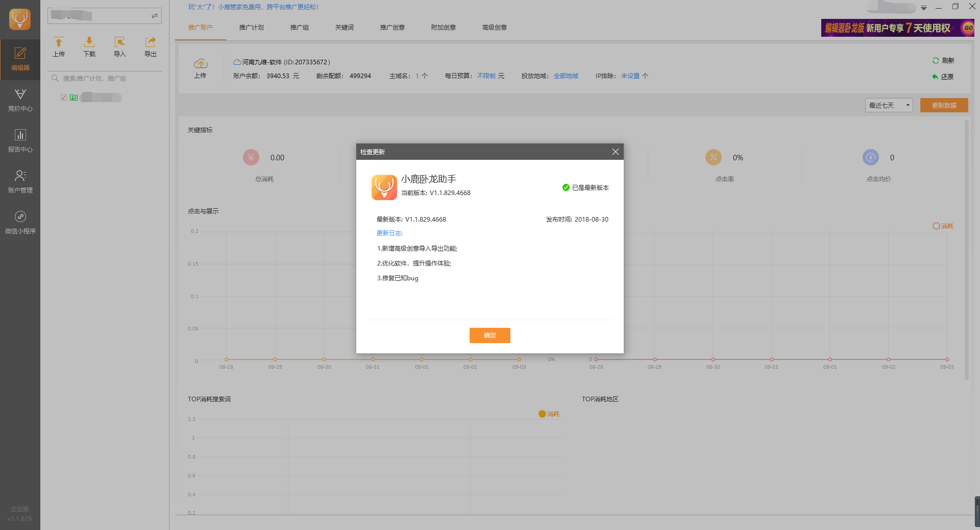The width and height of the screenshot is (980, 530).
Task: Click the search magnifier icon
Action: (x=55, y=78)
